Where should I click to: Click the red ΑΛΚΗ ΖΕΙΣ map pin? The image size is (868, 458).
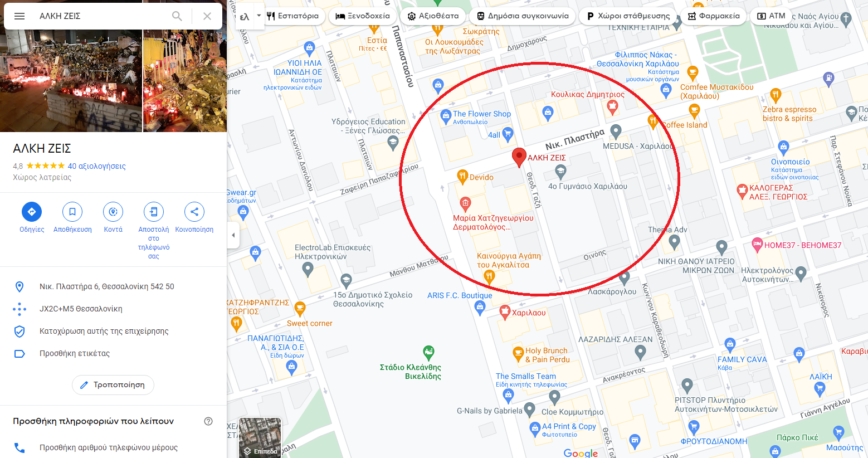(x=519, y=158)
